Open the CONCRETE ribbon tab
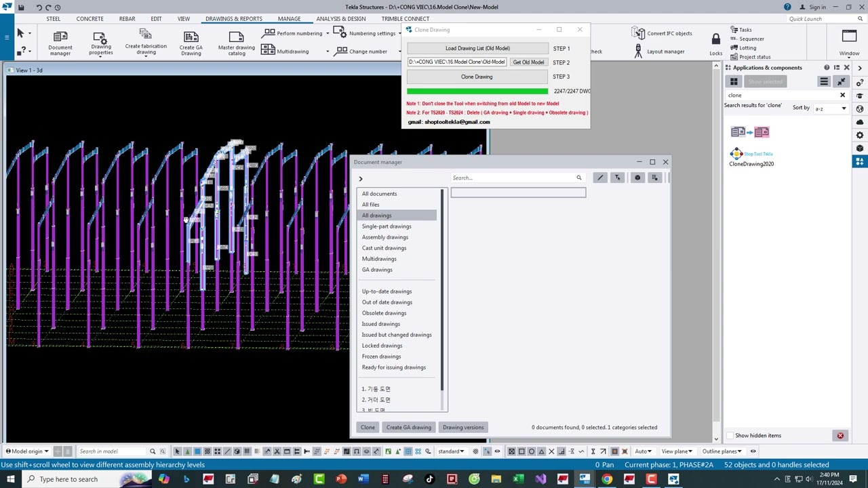Image resolution: width=868 pixels, height=488 pixels. (90, 19)
